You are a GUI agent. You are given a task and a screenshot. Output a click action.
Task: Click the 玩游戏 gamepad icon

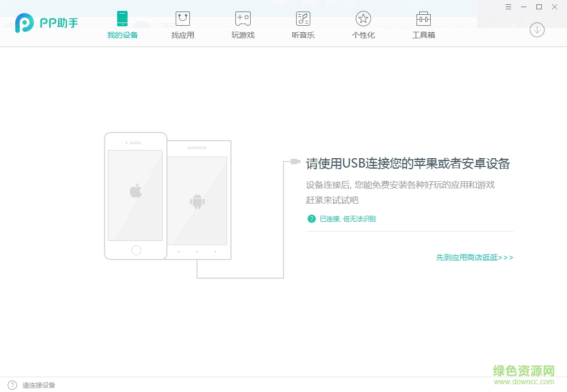242,18
